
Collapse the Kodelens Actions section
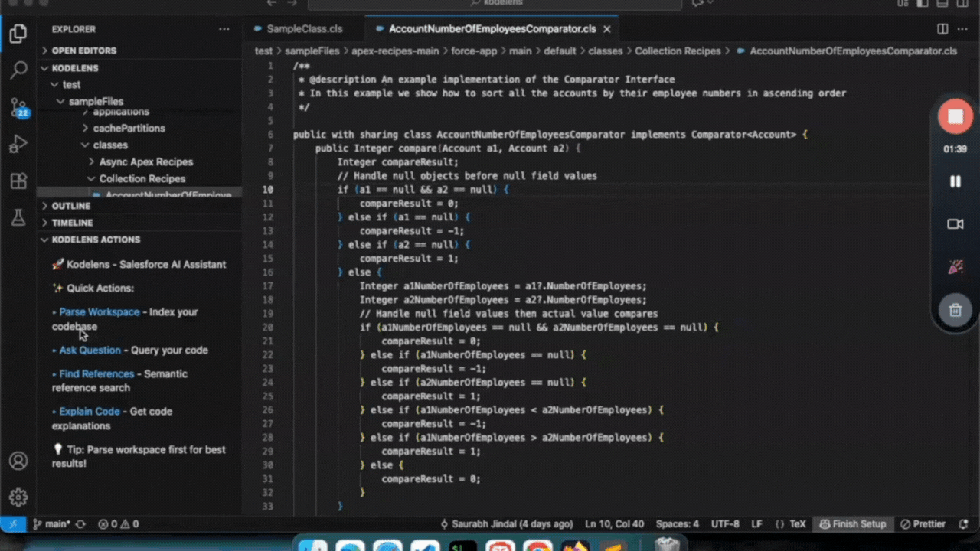[x=95, y=240]
